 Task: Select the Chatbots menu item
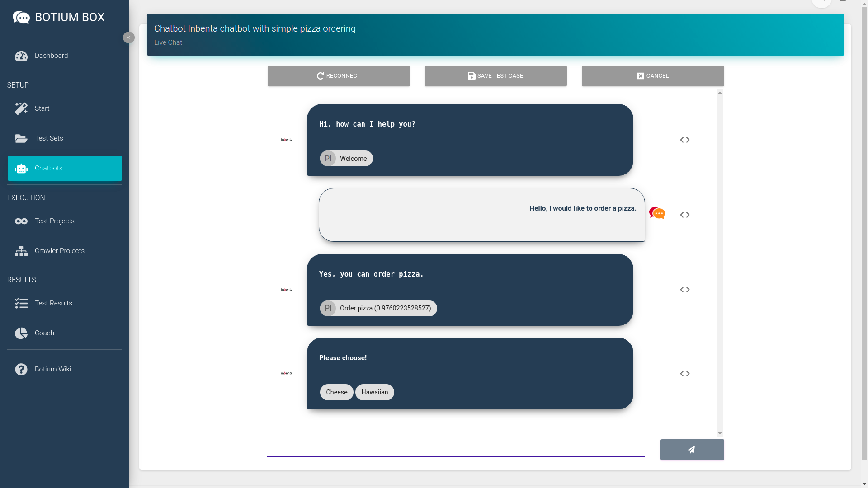coord(65,168)
